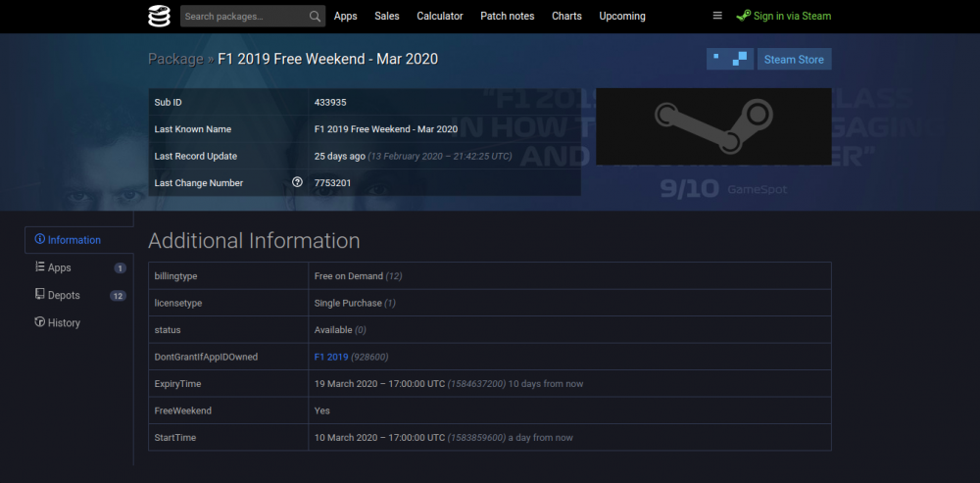Open the Upcoming page
This screenshot has width=980, height=483.
click(x=622, y=17)
